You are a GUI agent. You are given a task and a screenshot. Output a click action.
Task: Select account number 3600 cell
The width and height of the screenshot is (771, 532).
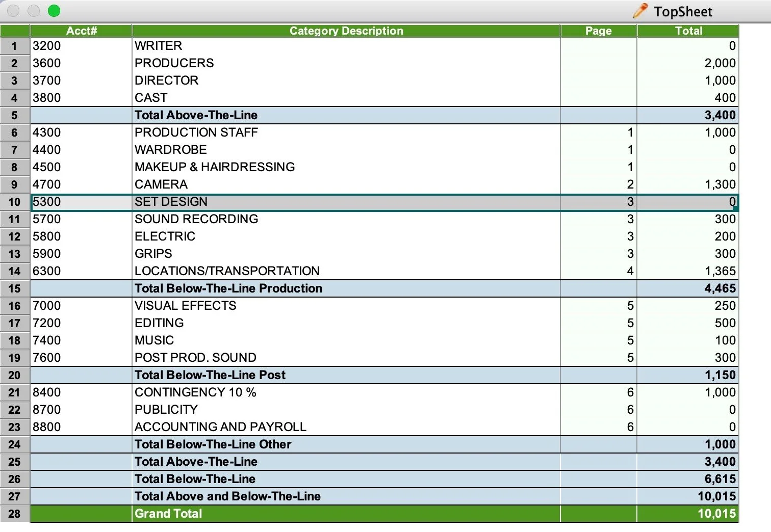tap(82, 63)
